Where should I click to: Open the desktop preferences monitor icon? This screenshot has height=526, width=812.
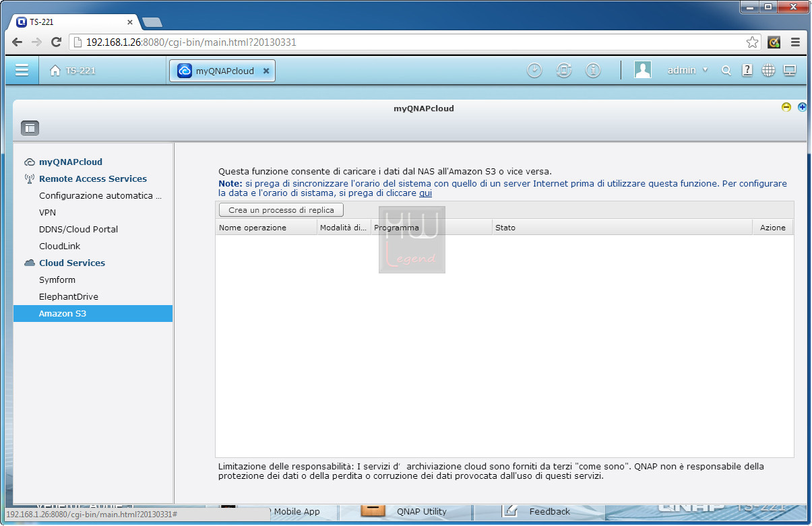(790, 70)
